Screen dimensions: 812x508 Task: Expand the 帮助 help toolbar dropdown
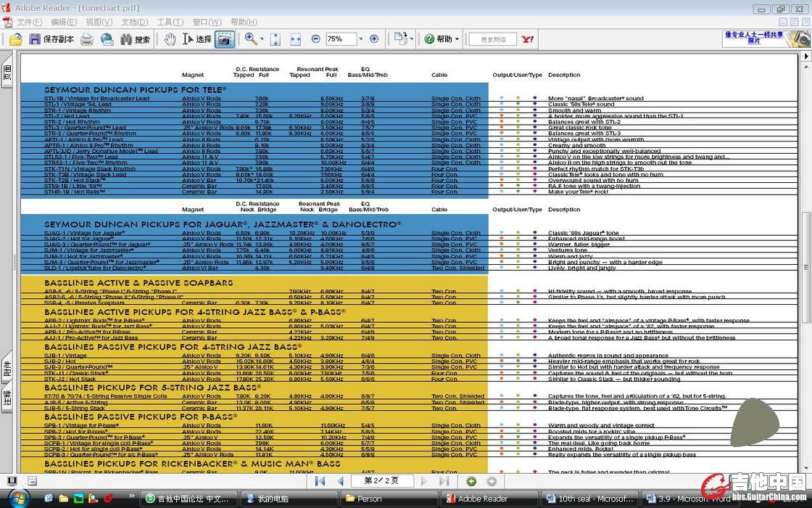coord(457,39)
